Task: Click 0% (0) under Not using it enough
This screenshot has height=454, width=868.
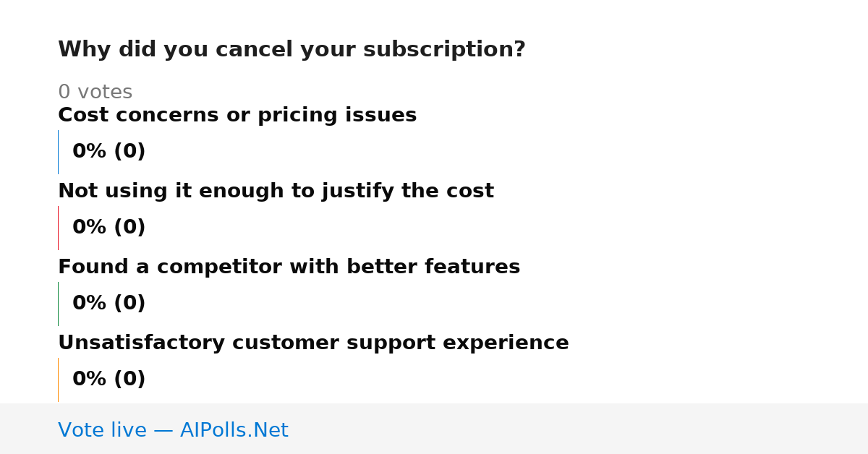Action: [x=109, y=228]
